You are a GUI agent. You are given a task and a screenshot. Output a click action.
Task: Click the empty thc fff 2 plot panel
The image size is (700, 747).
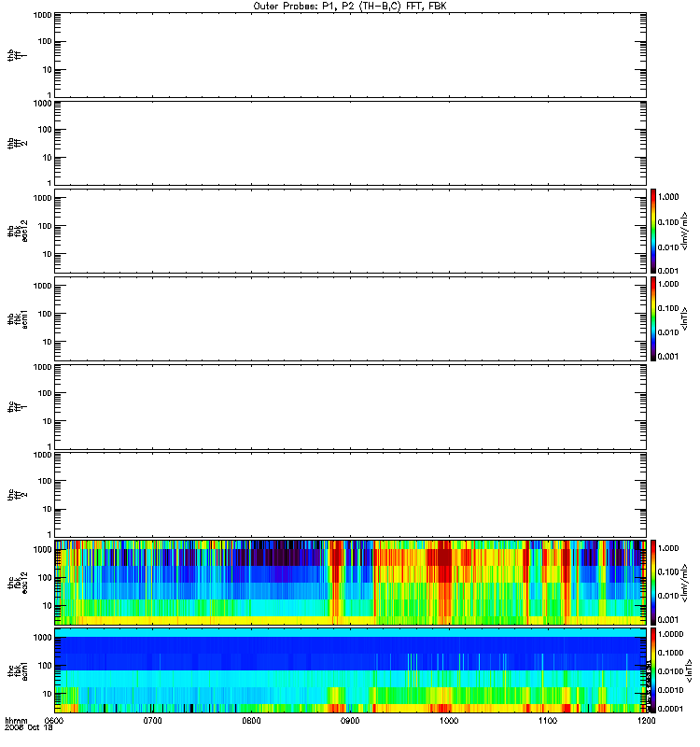coord(351,495)
